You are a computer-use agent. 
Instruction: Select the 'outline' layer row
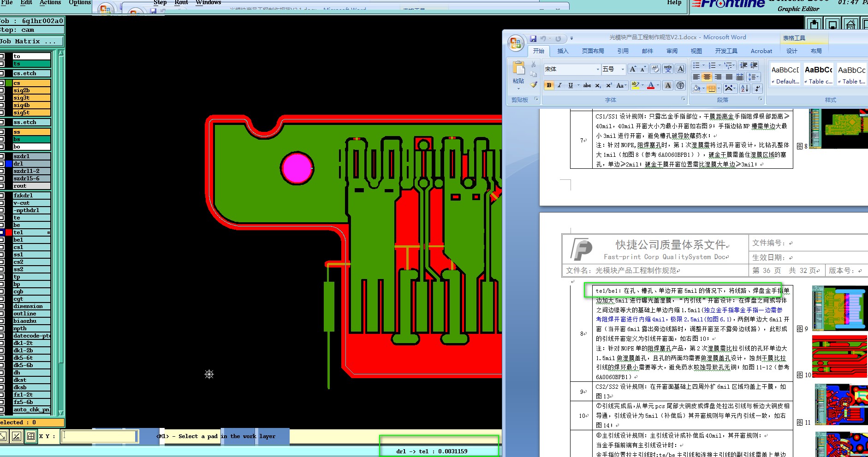31,314
